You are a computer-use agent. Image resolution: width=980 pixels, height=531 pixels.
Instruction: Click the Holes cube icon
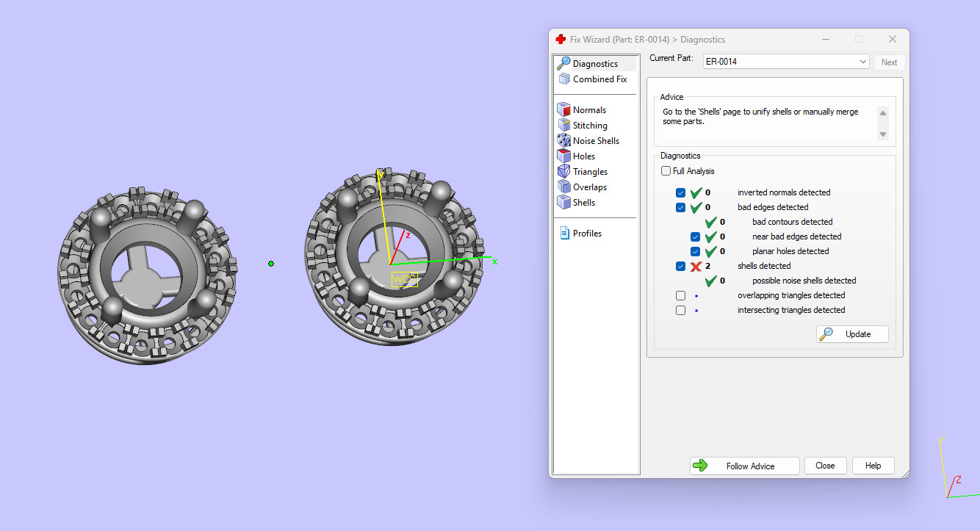(x=563, y=156)
